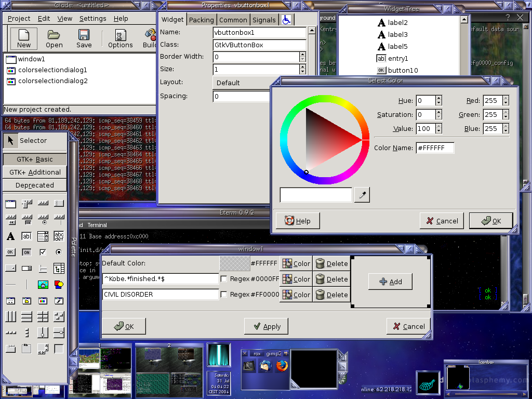The height and width of the screenshot is (399, 532).
Task: Tick Regex checkbox beside CIVIL DISORDER
Action: pos(223,295)
